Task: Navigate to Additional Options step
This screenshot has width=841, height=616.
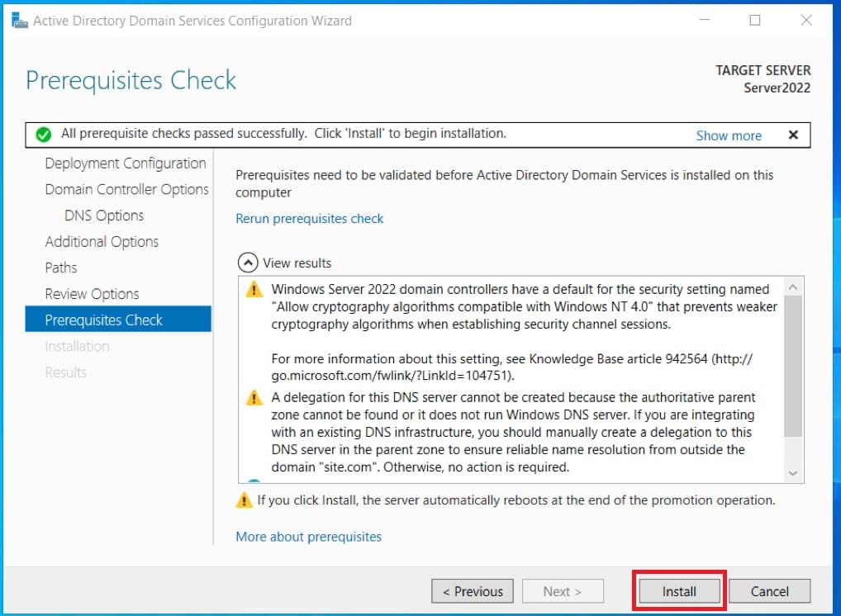Action: (x=102, y=242)
